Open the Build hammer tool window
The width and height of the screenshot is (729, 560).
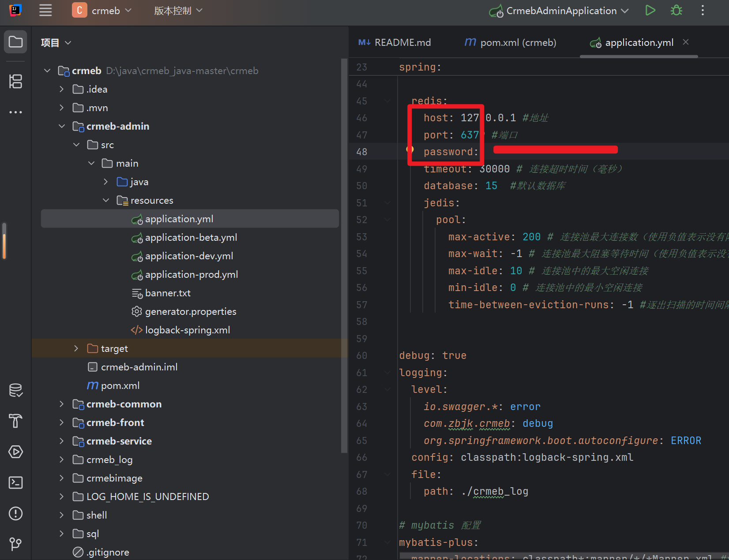(x=15, y=421)
